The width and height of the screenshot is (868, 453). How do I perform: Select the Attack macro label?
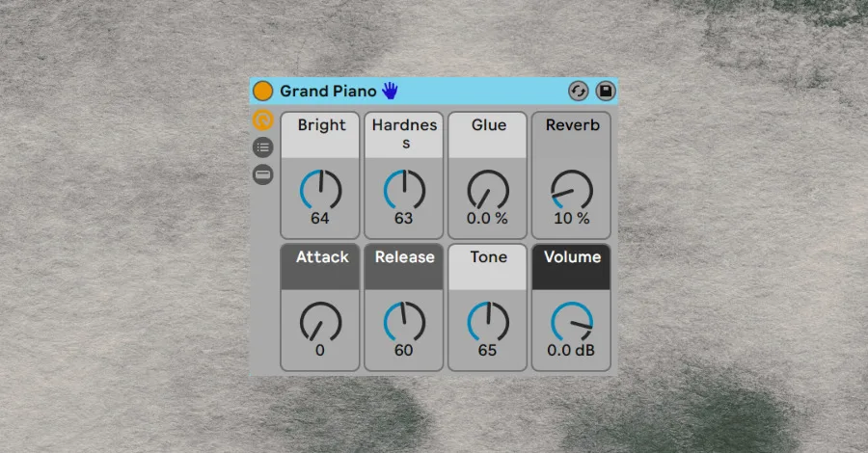point(322,256)
